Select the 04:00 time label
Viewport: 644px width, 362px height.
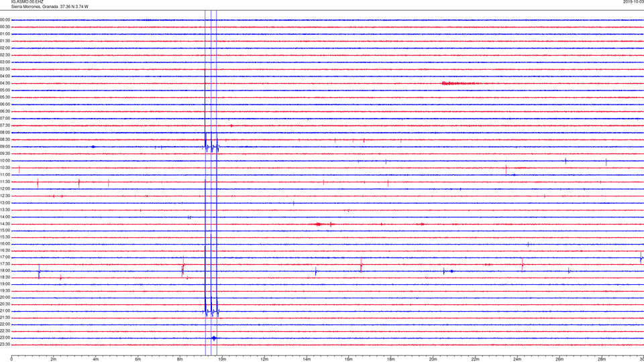(x=5, y=76)
